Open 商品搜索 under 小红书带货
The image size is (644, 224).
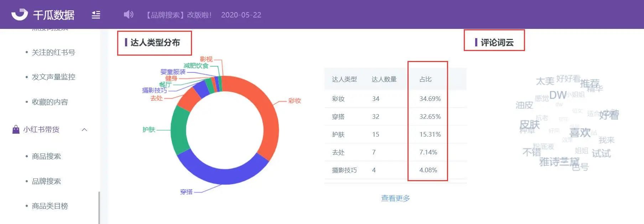46,156
